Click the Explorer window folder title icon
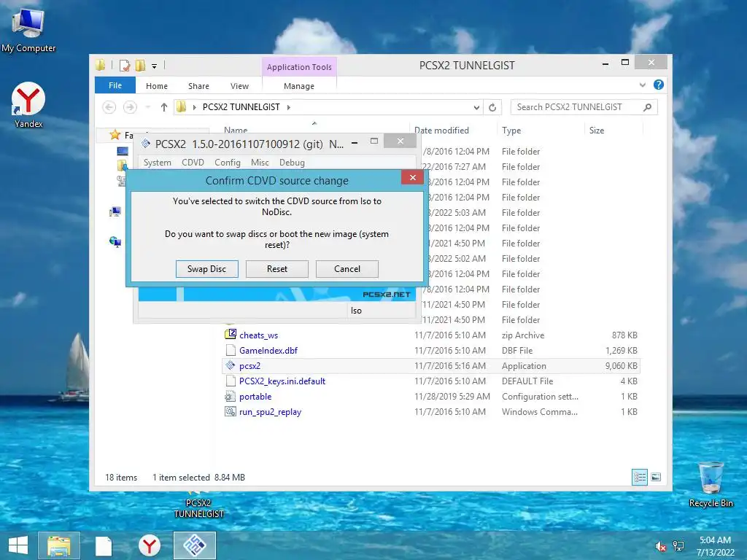Viewport: 747px width, 560px height. (100, 65)
